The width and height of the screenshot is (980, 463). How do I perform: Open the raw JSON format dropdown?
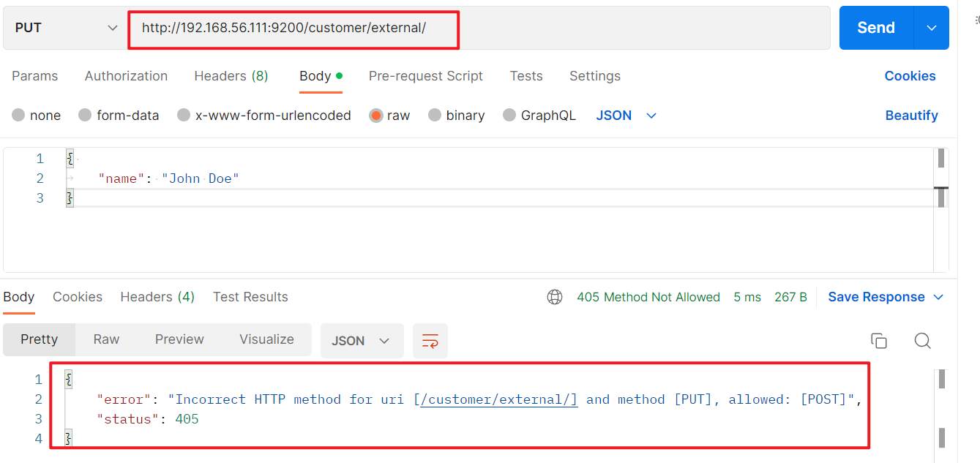(x=626, y=116)
